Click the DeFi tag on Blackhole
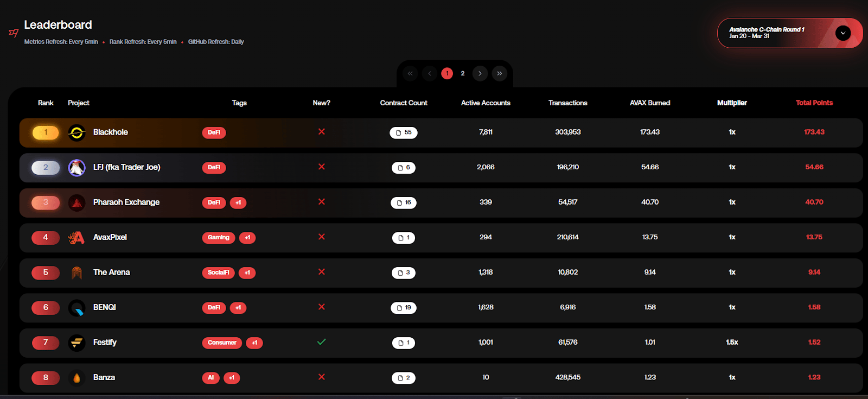The width and height of the screenshot is (868, 399). coord(214,132)
